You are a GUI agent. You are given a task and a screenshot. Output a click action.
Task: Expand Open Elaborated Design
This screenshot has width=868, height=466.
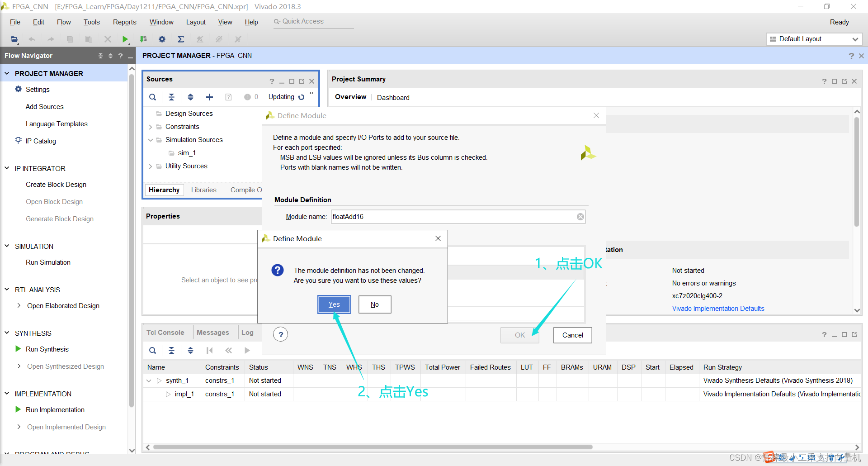[19, 306]
